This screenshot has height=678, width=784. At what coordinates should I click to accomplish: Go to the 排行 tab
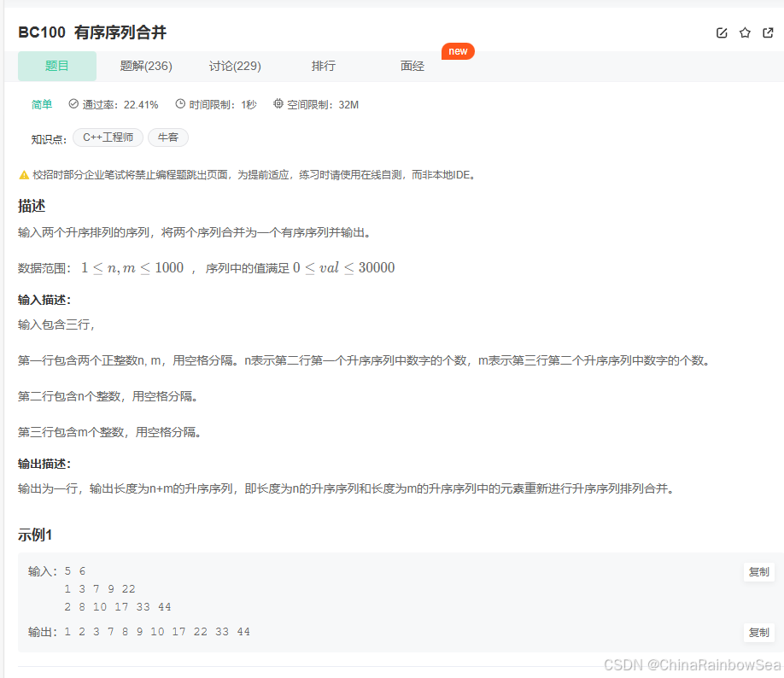324,66
